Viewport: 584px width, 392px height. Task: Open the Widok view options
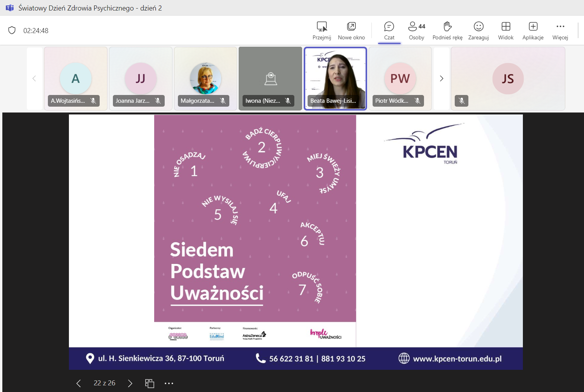pyautogui.click(x=506, y=31)
